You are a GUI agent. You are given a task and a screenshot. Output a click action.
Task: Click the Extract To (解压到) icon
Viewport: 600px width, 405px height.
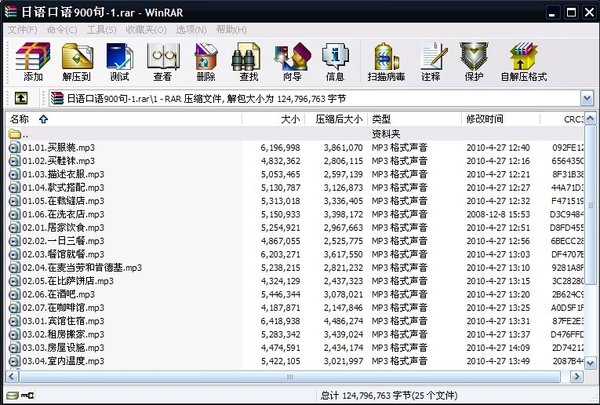tap(77, 62)
